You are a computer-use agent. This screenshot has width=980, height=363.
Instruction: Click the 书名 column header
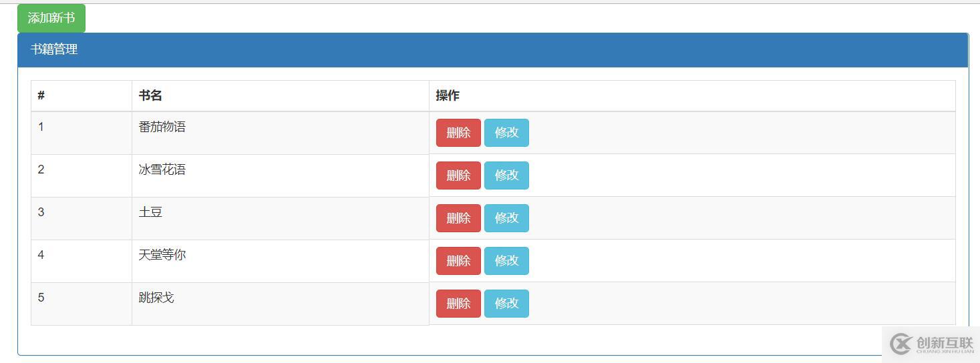point(150,95)
